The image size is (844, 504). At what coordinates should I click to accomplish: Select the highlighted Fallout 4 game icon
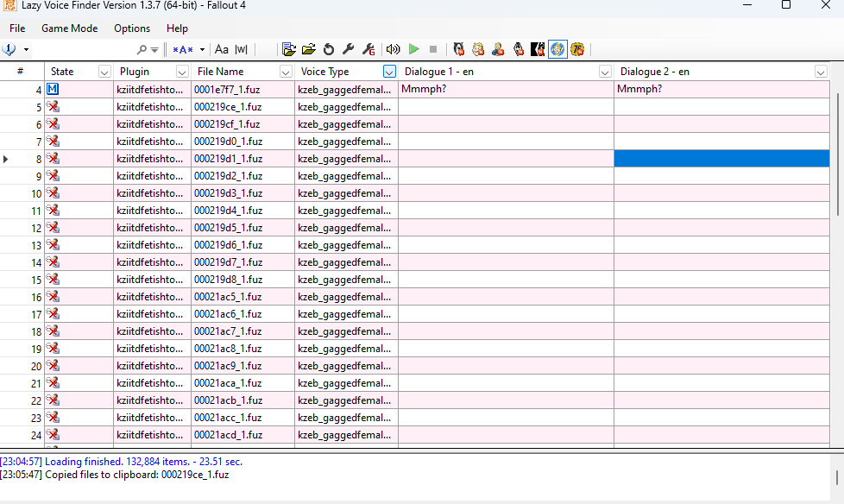pyautogui.click(x=557, y=49)
